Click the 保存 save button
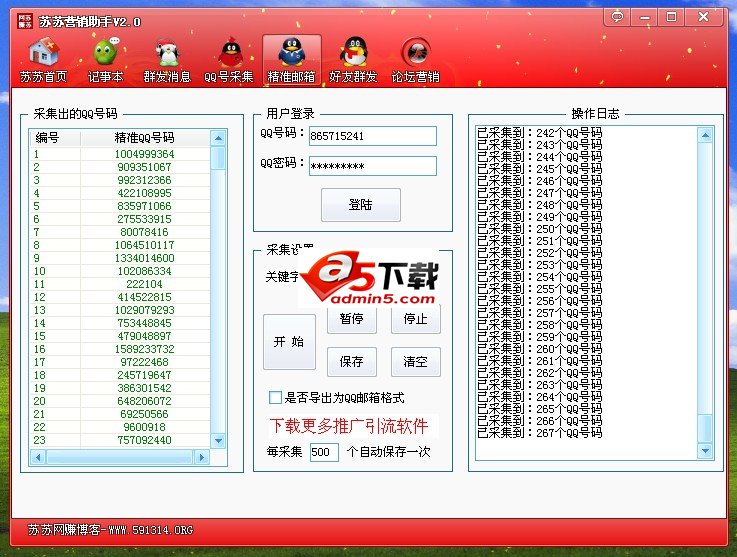 (x=352, y=361)
